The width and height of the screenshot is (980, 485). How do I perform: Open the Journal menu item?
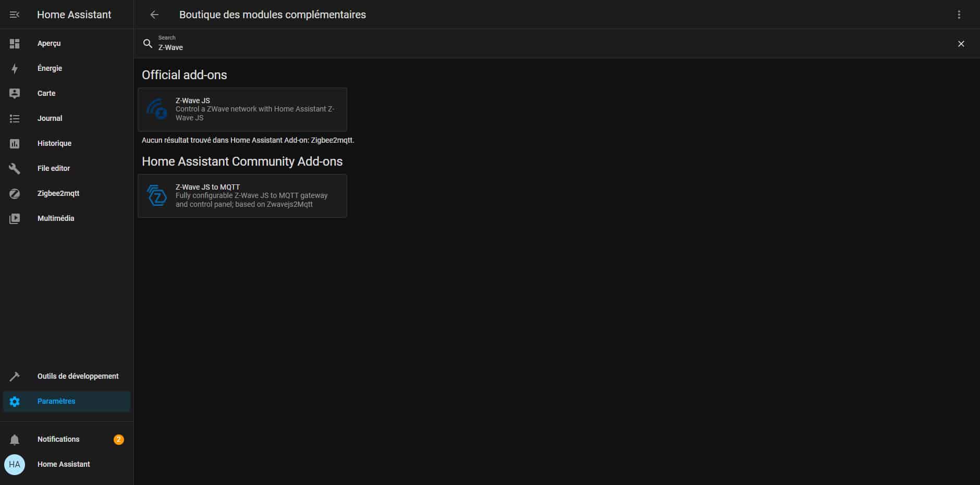[x=67, y=119]
